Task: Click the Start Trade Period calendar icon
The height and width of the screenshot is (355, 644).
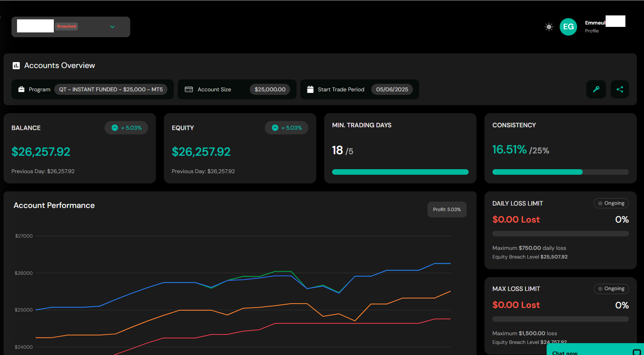Action: pos(310,89)
